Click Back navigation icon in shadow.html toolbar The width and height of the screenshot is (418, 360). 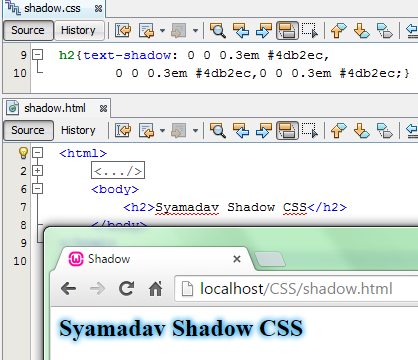tap(146, 131)
